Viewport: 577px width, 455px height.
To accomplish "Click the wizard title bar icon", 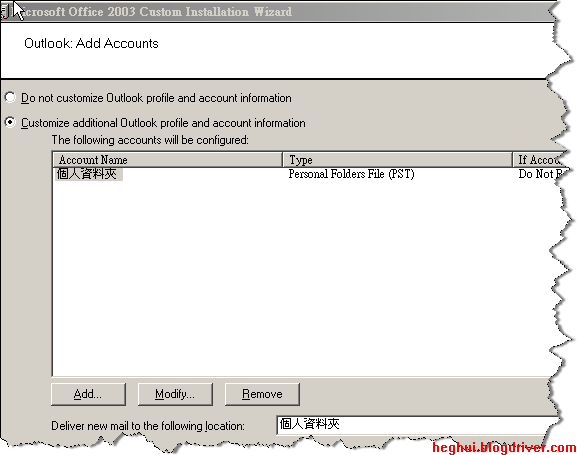I will click(x=5, y=11).
